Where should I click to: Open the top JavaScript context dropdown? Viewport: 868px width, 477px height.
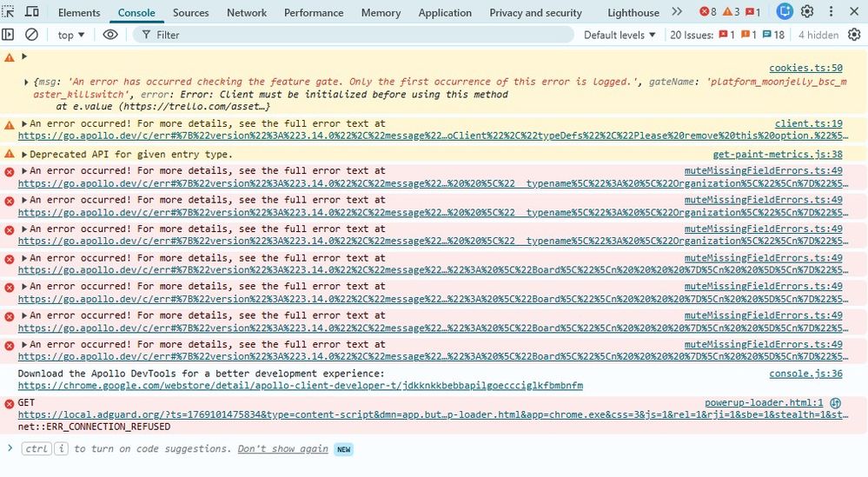71,35
